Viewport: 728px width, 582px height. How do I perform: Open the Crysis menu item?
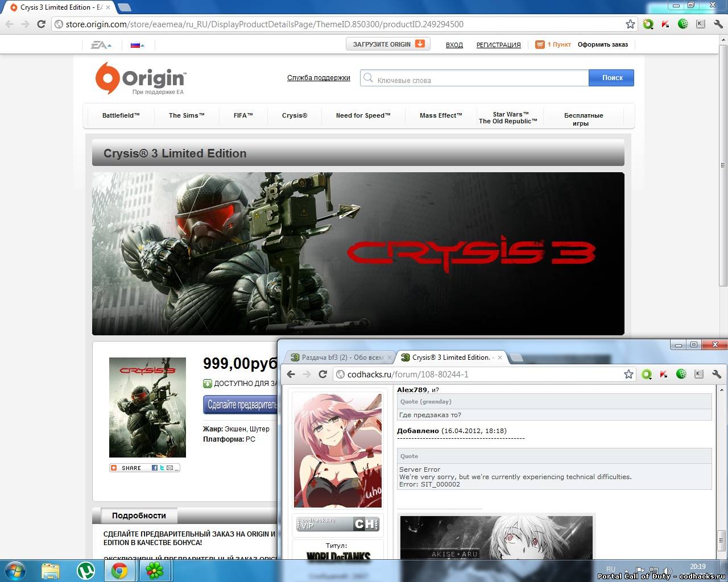[x=295, y=115]
